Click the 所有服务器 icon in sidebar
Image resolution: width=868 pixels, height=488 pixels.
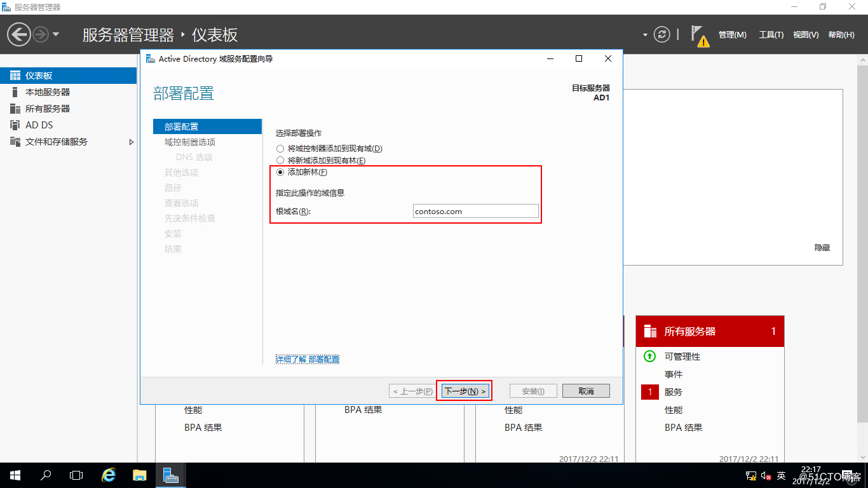pos(15,109)
